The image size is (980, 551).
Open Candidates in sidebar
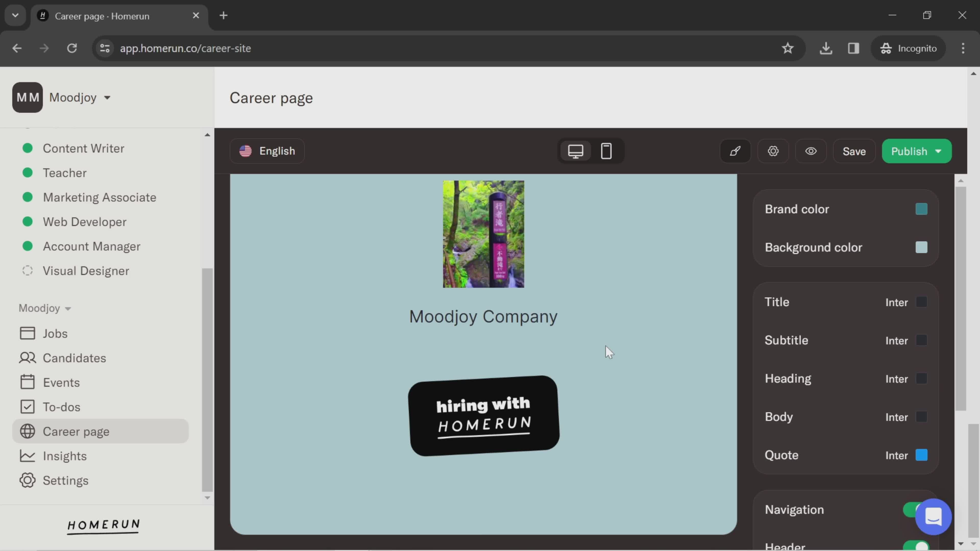(101, 358)
